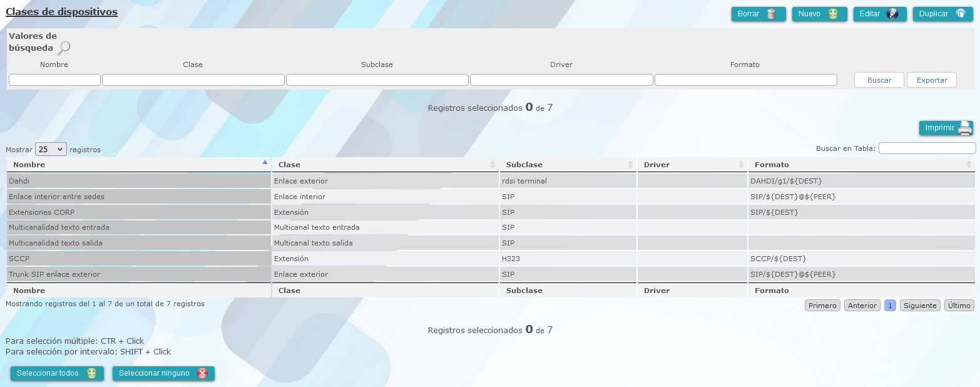Viewport: 980px width, 387px height.
Task: Go to the Siguiente page
Action: coord(920,306)
